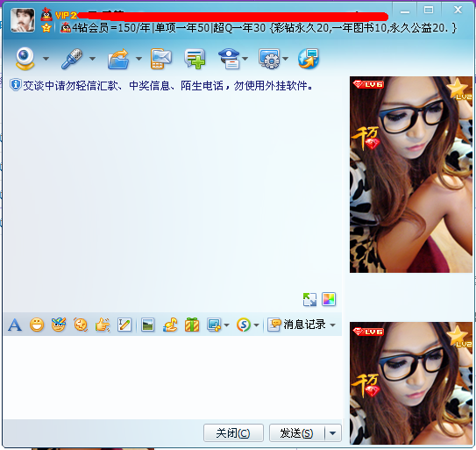Viewport: 476px width, 450px height.
Task: Expand the 消息记录 dropdown arrow
Action: (x=333, y=325)
